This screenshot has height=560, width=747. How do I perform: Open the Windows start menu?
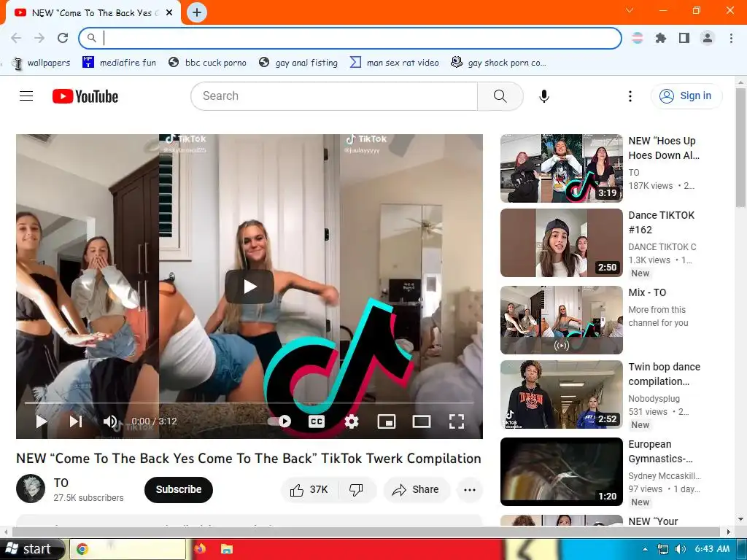click(31, 549)
